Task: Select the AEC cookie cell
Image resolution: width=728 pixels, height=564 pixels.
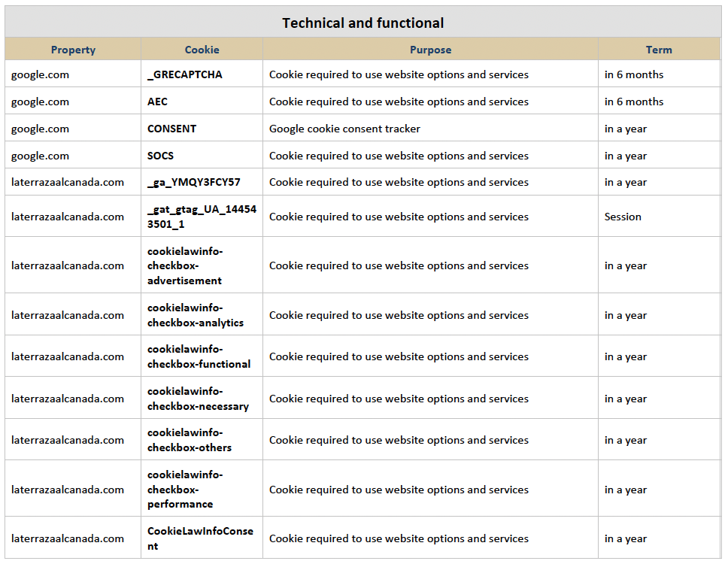Action: point(202,102)
